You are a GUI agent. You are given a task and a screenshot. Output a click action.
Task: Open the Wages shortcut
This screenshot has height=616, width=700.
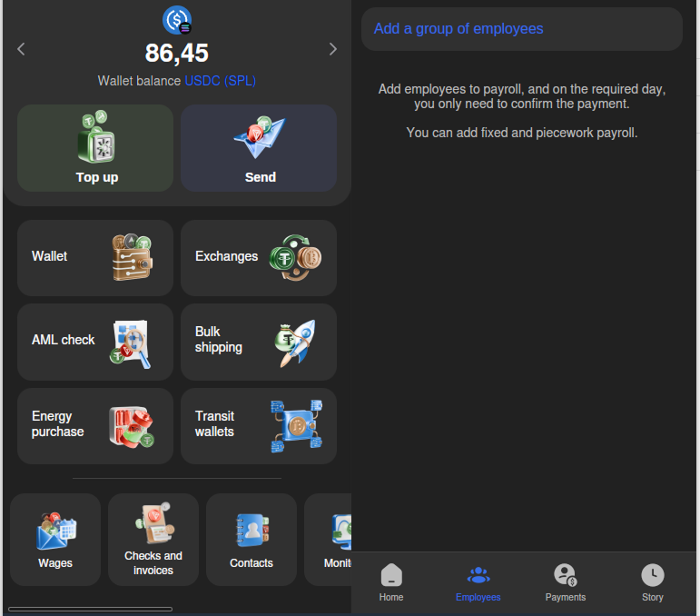coord(55,540)
